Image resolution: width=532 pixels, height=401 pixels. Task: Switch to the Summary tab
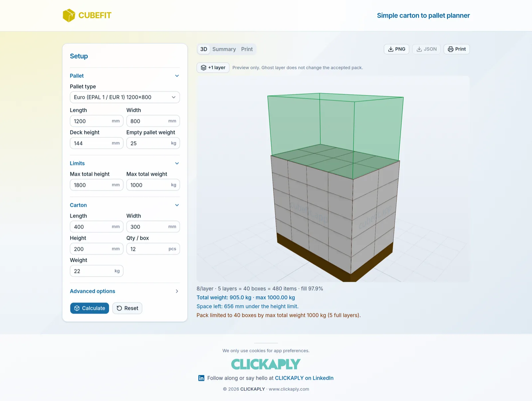[x=224, y=49]
